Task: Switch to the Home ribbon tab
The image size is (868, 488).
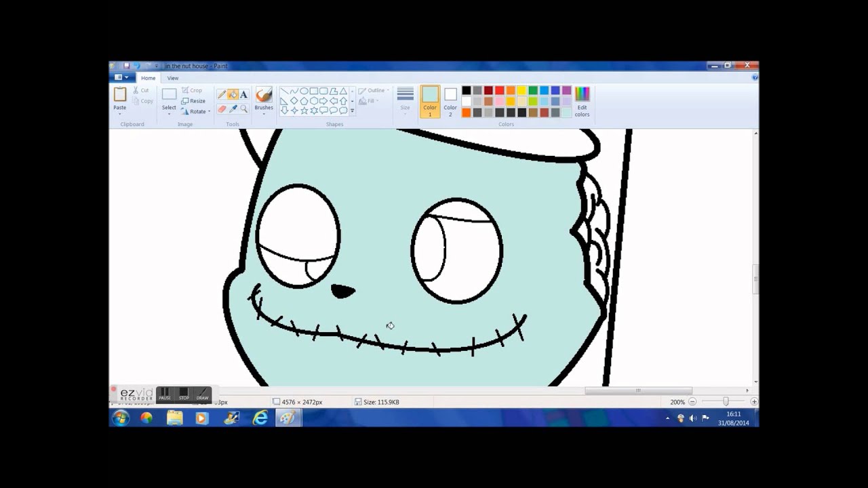Action: (x=148, y=78)
